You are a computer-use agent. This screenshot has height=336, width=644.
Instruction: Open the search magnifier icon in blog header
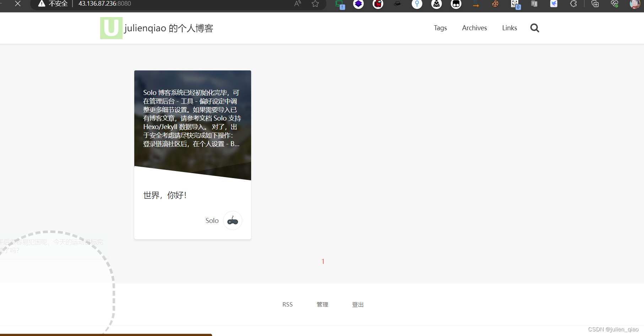click(535, 28)
